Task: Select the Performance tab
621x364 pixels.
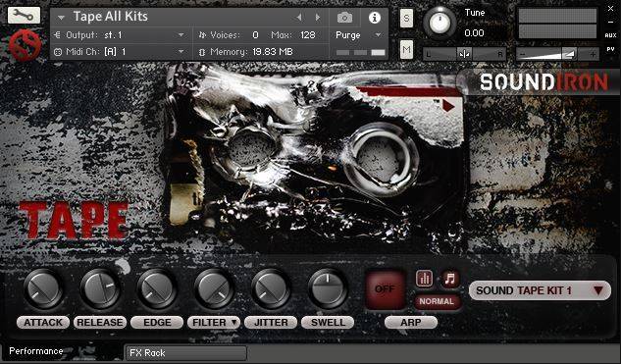Action: click(x=36, y=351)
